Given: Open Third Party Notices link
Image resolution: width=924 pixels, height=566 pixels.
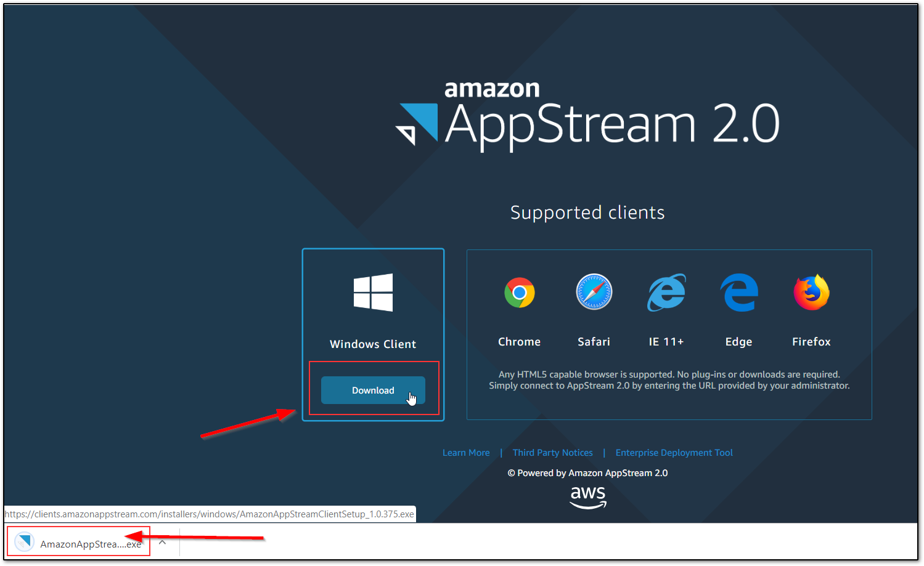Looking at the screenshot, I should [553, 453].
